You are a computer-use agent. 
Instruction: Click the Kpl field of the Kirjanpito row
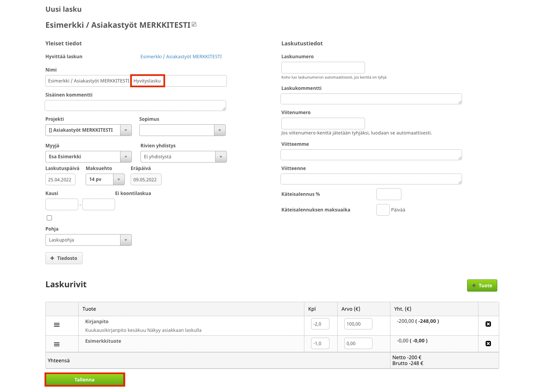point(320,324)
